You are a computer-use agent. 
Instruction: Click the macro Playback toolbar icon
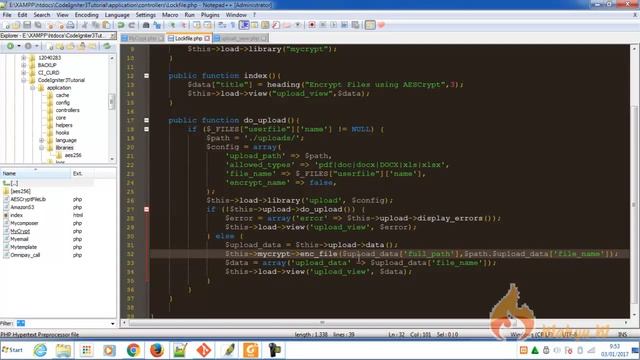333,25
